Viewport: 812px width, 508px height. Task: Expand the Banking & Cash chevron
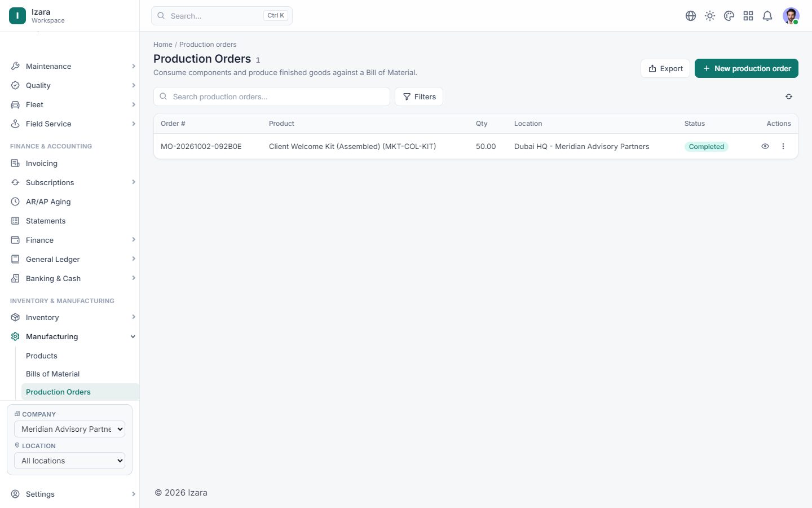coord(134,278)
